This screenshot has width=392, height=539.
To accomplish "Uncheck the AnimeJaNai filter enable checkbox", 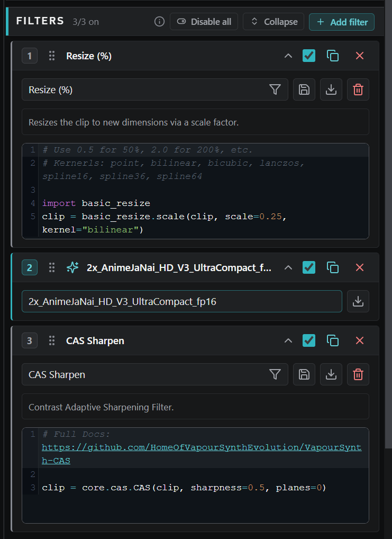I will 309,267.
